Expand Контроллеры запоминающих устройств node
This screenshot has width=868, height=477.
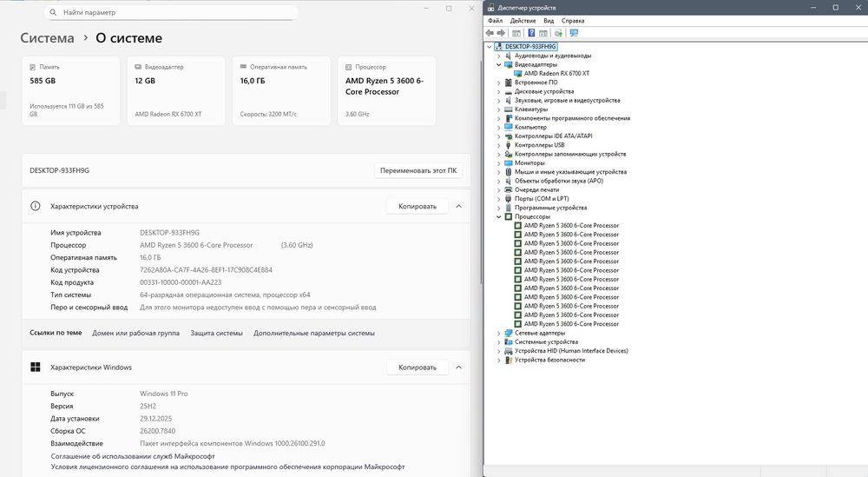[x=499, y=154]
